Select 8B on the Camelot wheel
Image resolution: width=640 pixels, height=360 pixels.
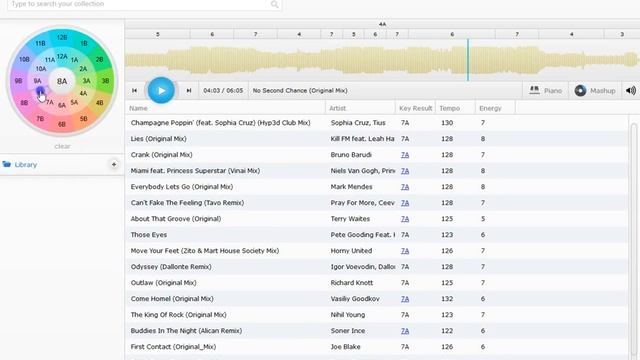pyautogui.click(x=24, y=103)
